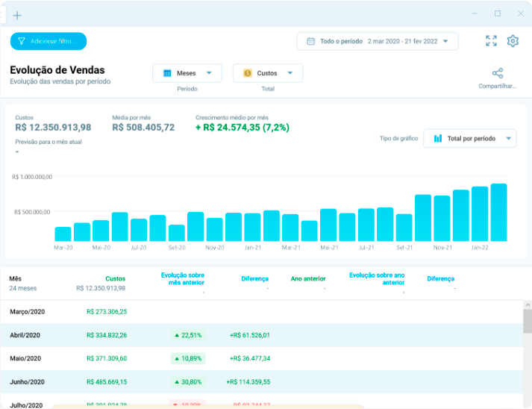Click the value R$ 334.832,26

pos(107,335)
